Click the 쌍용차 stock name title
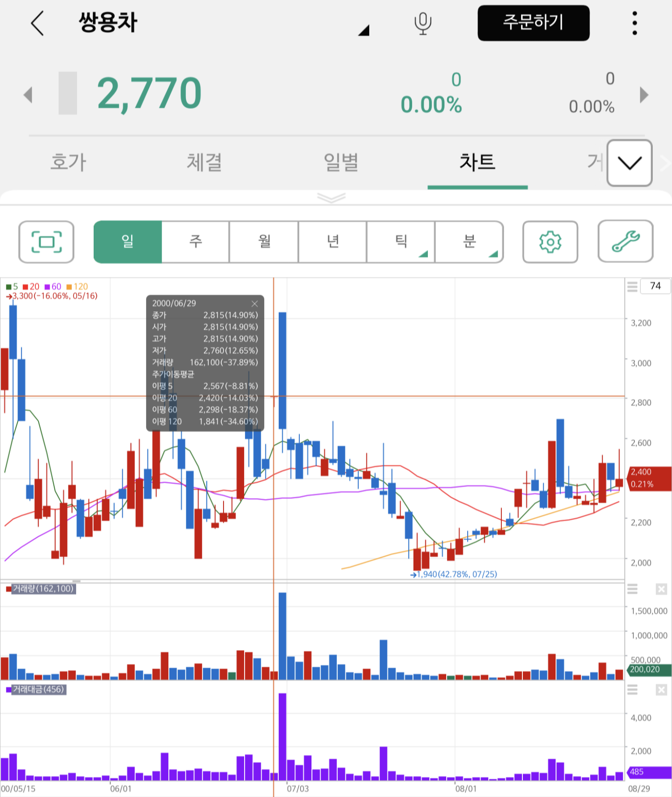This screenshot has width=672, height=797. click(108, 22)
